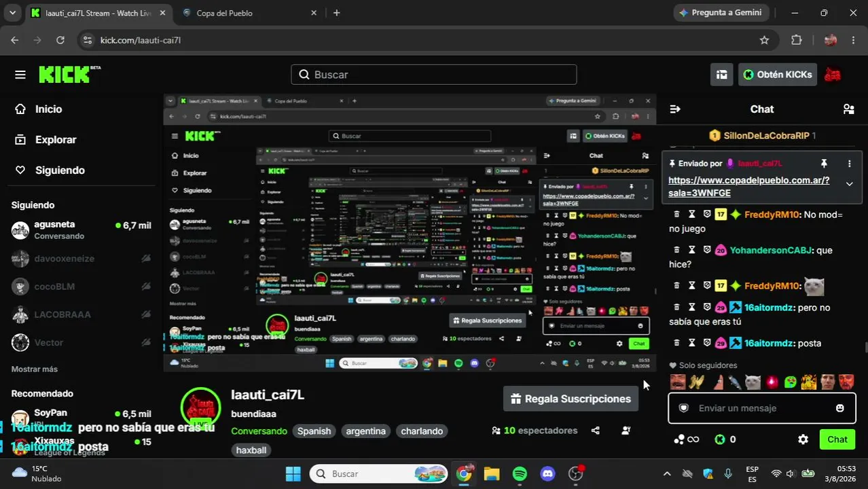
Task: Open FreddyRM10's username in "No mod=" message
Action: point(772,215)
